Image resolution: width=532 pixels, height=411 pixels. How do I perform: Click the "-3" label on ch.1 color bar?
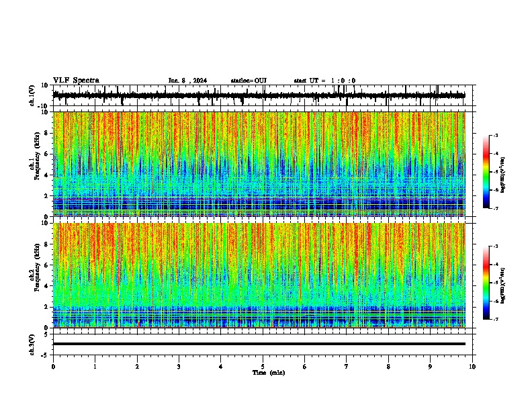click(x=496, y=135)
